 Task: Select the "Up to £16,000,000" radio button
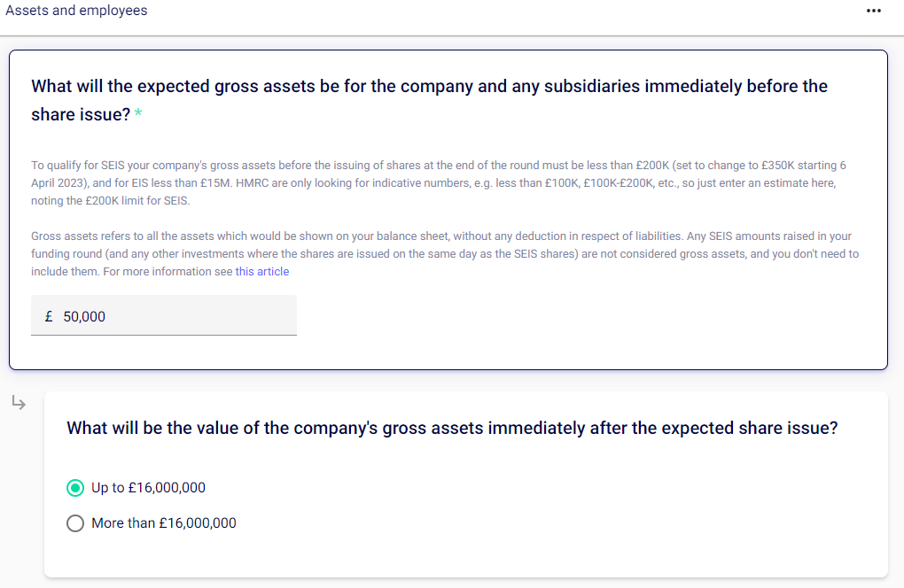[75, 488]
